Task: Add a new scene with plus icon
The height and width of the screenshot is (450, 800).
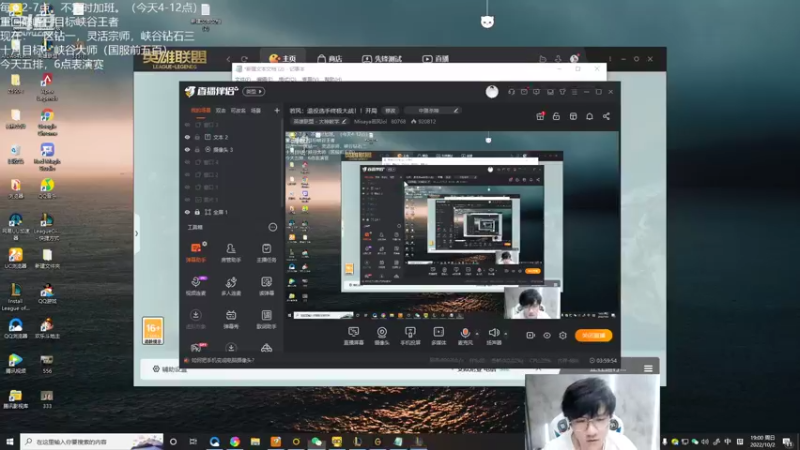Action: (x=277, y=110)
